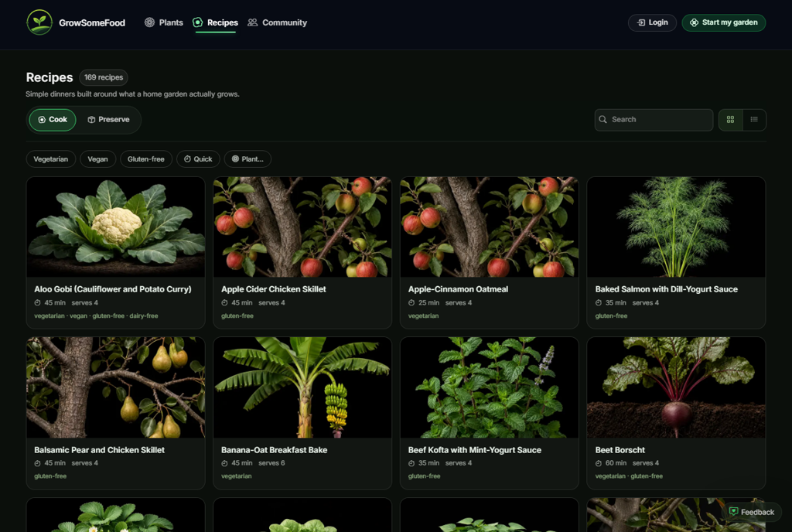Click the Login button

[652, 22]
